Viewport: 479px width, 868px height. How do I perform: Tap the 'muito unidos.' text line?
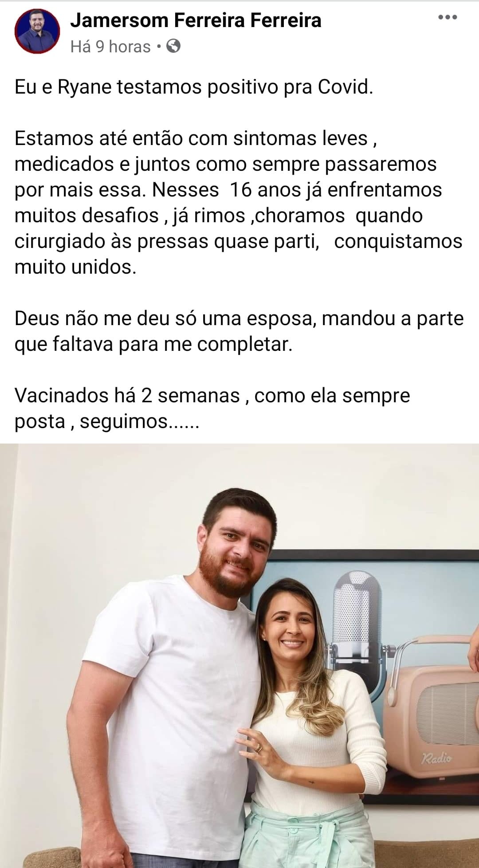tap(75, 267)
